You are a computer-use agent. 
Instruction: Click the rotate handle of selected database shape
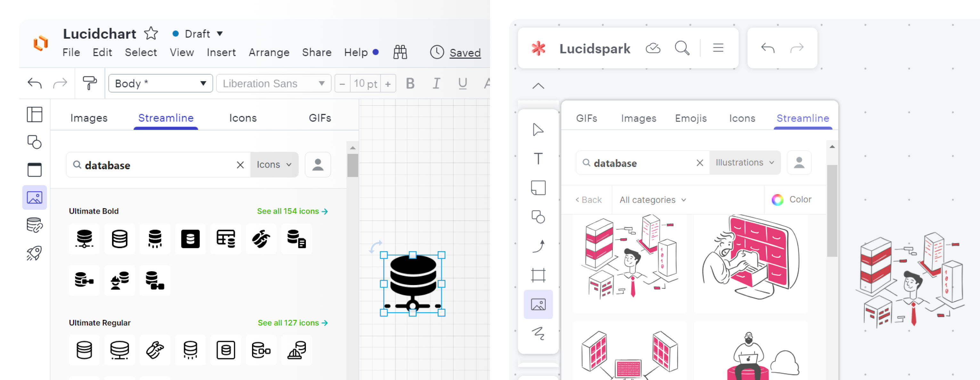click(375, 247)
